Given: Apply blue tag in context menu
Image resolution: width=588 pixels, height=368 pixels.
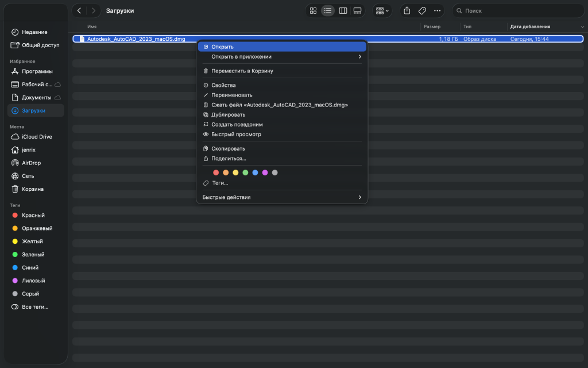Looking at the screenshot, I should 255,172.
